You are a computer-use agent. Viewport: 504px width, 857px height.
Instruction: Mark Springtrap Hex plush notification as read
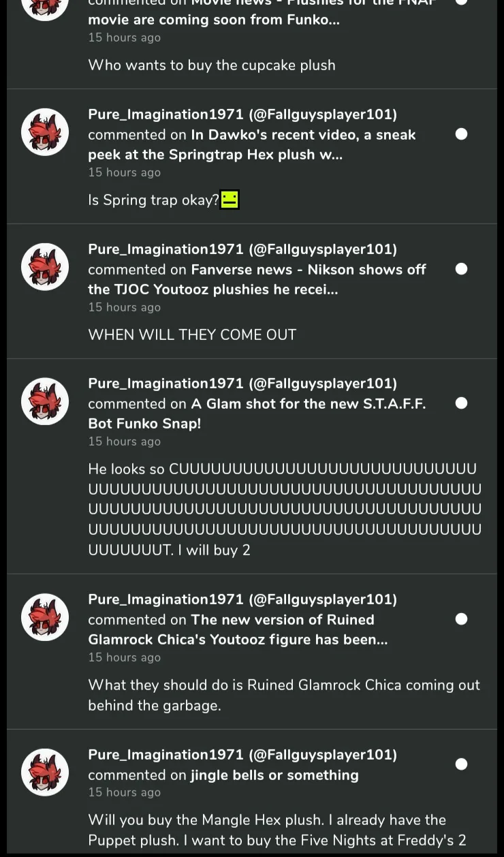click(x=461, y=134)
